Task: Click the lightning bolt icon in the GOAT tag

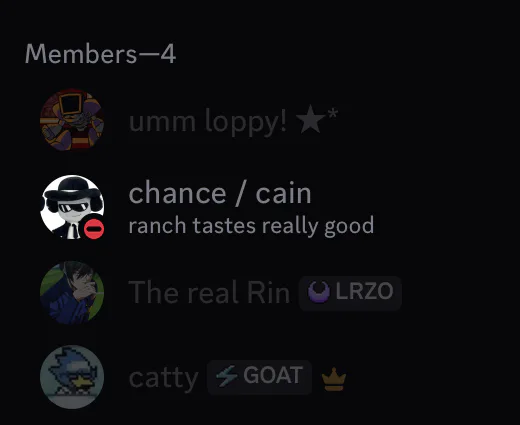Action: (227, 376)
